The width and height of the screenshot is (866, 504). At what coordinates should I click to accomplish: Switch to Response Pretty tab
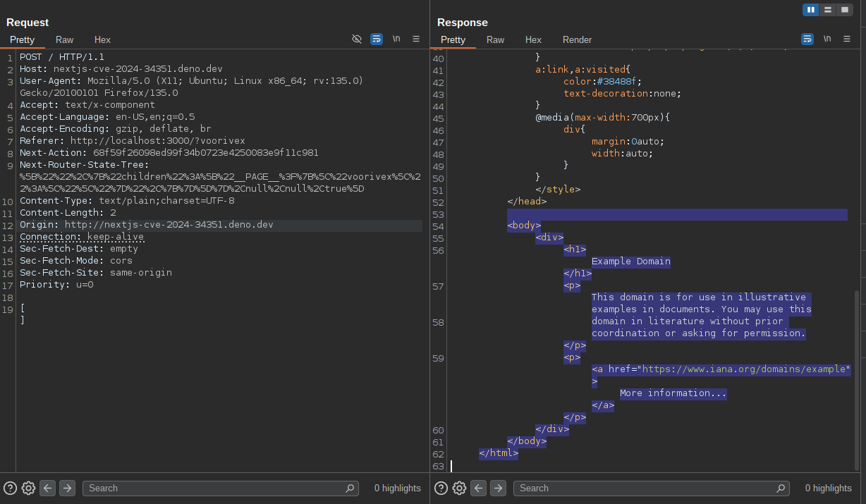[453, 40]
